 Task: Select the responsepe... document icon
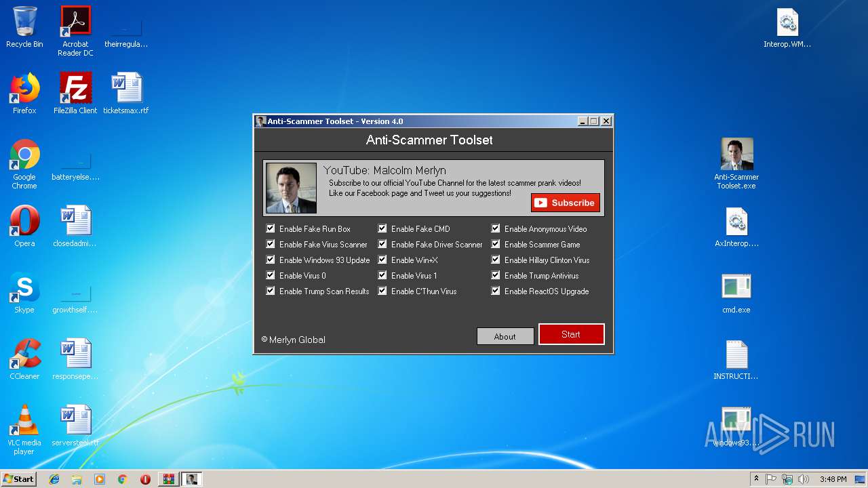(x=75, y=359)
